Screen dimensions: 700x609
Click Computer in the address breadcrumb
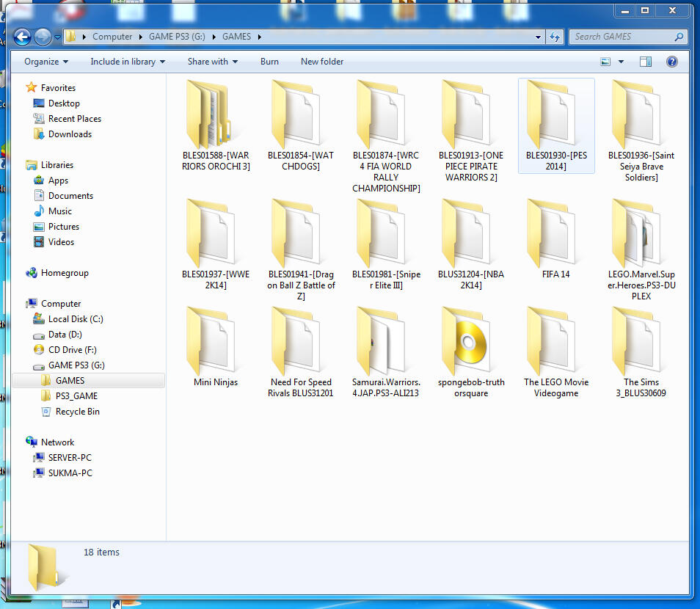pos(112,37)
